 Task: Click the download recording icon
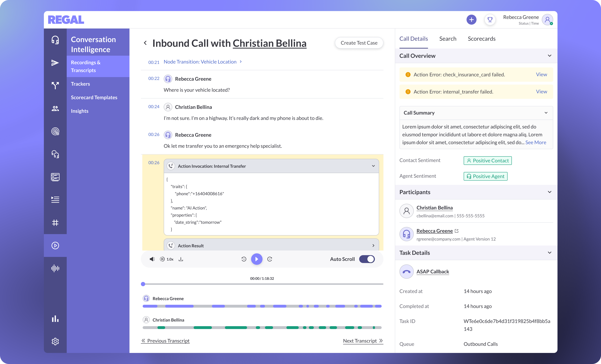click(181, 259)
